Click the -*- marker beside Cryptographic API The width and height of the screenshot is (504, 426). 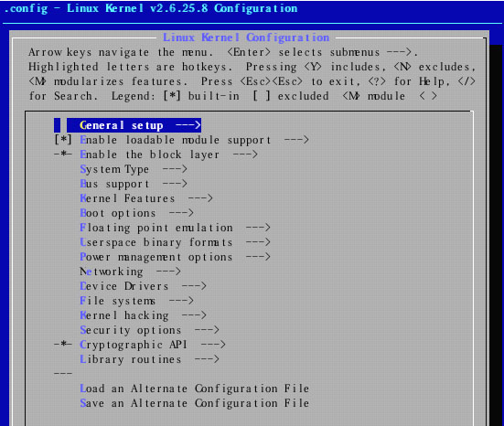(63, 344)
